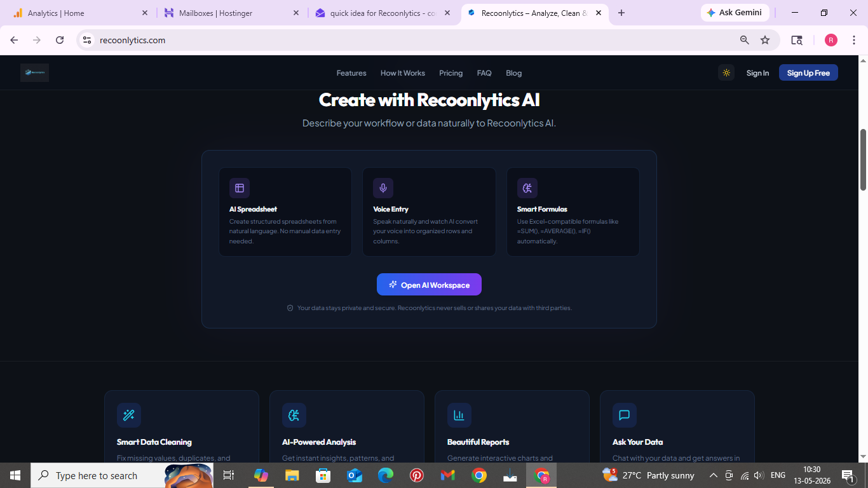This screenshot has width=868, height=488.
Task: Close the Mailboxes | Hostinger tab
Action: (296, 13)
